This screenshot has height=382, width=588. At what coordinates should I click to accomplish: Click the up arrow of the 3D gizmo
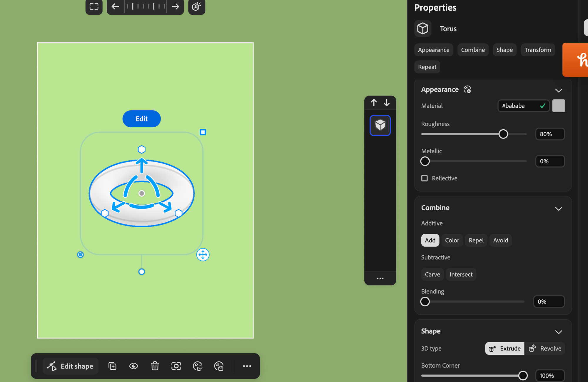click(x=142, y=166)
